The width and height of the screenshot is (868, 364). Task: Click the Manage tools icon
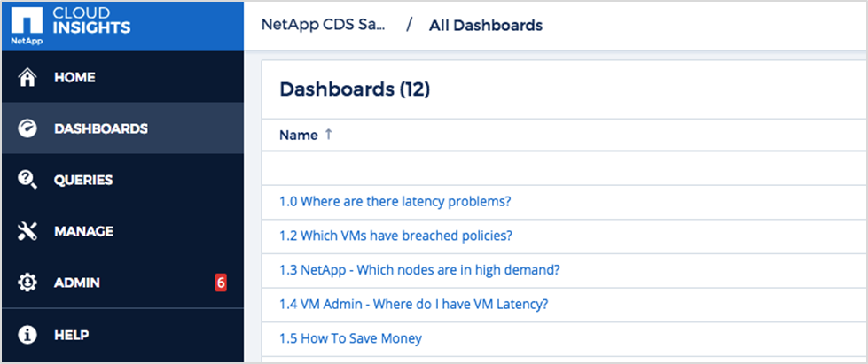pos(27,232)
